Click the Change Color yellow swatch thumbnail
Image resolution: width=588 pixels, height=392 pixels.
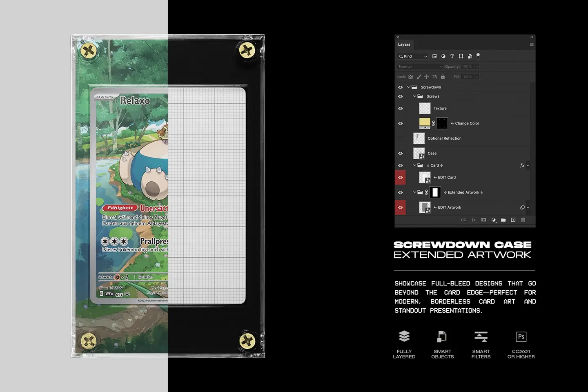(425, 123)
